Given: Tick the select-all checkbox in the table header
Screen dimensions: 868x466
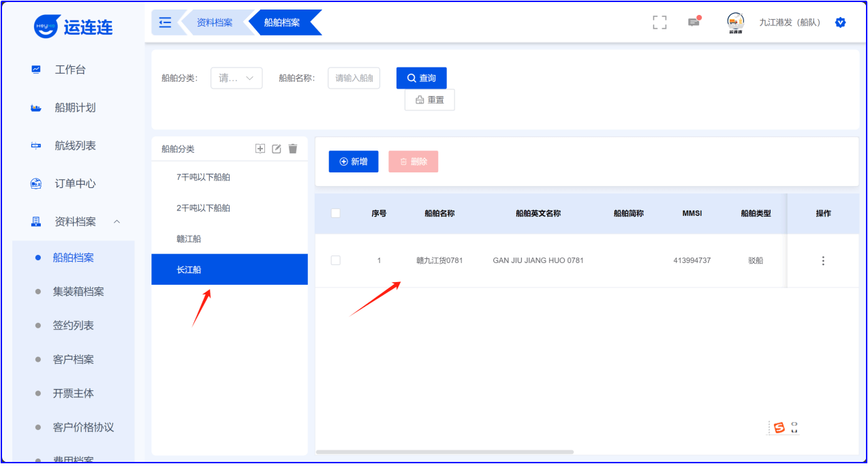Looking at the screenshot, I should coord(335,213).
